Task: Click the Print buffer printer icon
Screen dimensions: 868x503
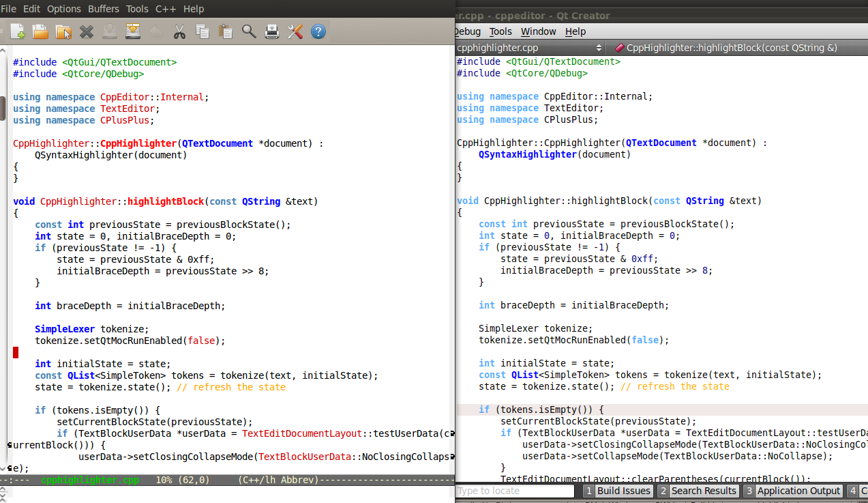Action: tap(272, 31)
